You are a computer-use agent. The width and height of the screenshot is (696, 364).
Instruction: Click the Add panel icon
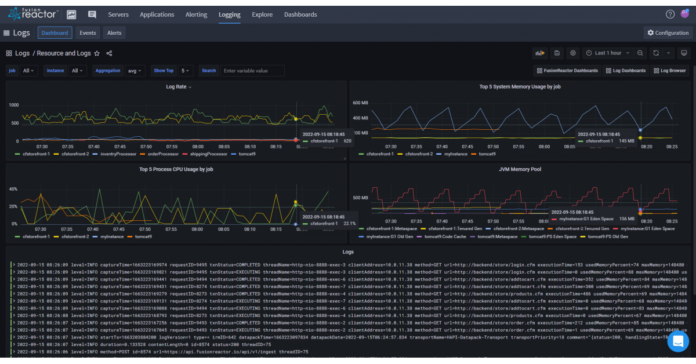click(x=540, y=53)
